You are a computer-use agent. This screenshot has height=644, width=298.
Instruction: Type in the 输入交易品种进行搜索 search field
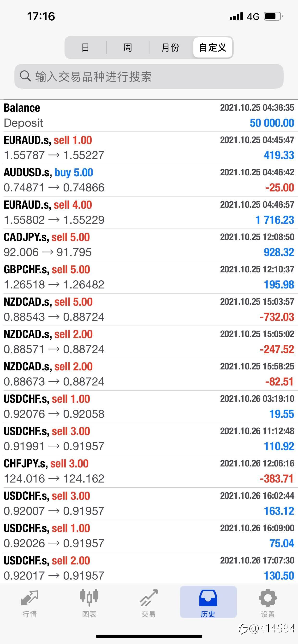pos(155,76)
